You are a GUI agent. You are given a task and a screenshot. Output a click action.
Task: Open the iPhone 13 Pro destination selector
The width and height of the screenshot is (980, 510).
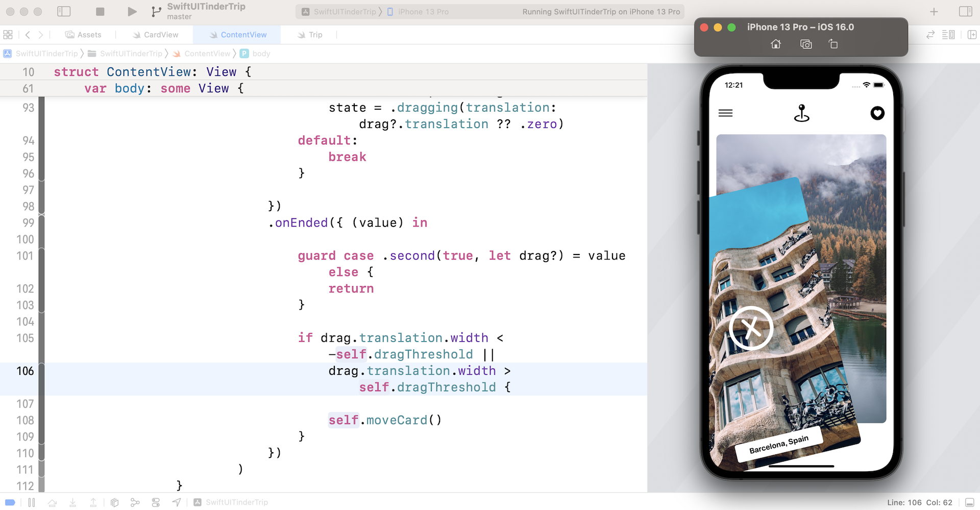click(418, 12)
